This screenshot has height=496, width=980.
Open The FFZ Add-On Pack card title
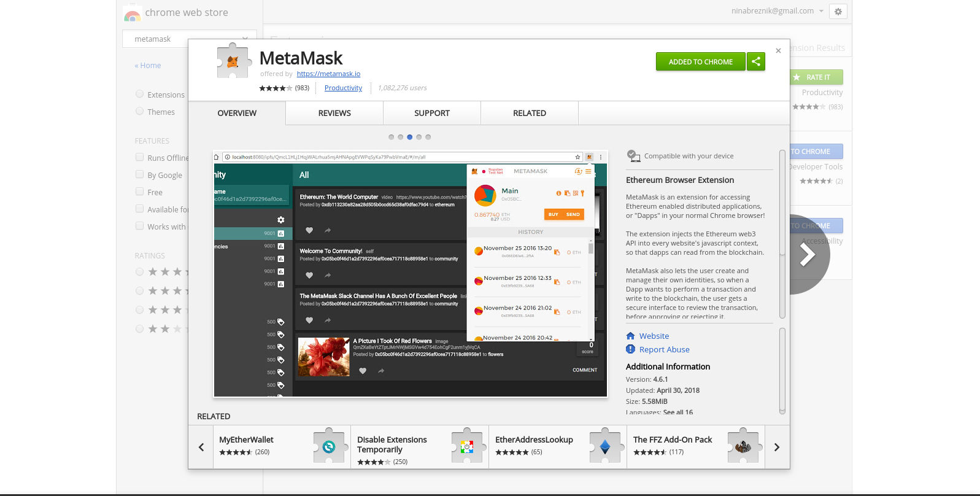673,440
